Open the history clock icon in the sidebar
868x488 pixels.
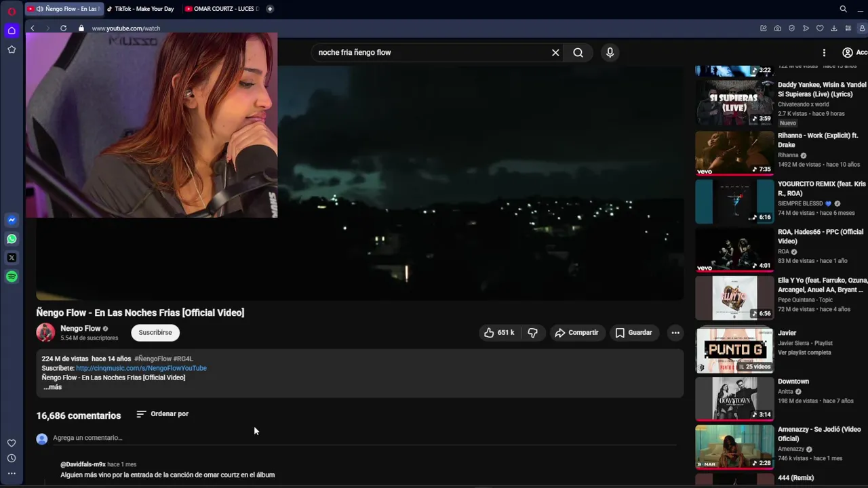point(12,458)
